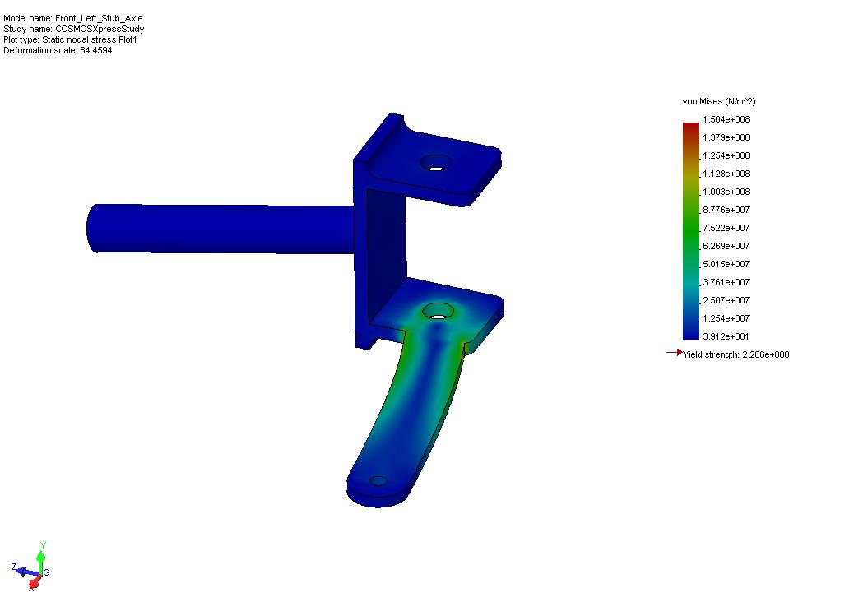
Task: Click the red yield strength arrow marker
Action: pos(674,354)
